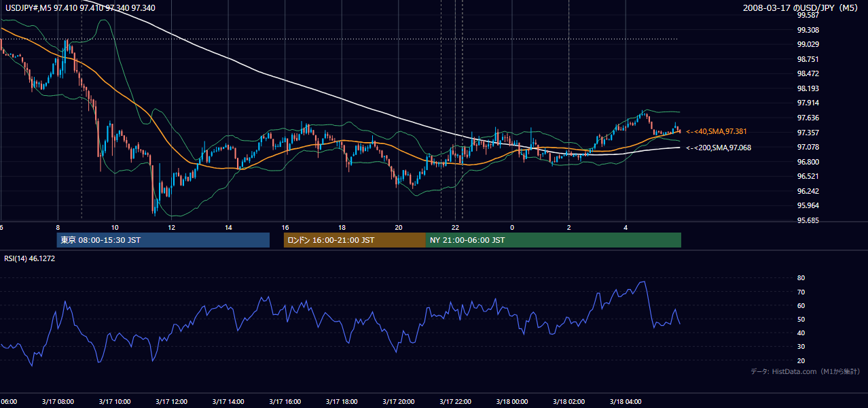Click price axis value 97.078
Image resolution: width=868 pixels, height=408 pixels.
(x=808, y=147)
